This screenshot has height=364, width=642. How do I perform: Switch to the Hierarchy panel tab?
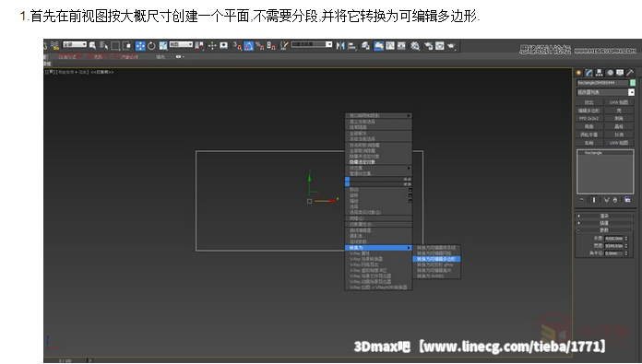(x=599, y=73)
